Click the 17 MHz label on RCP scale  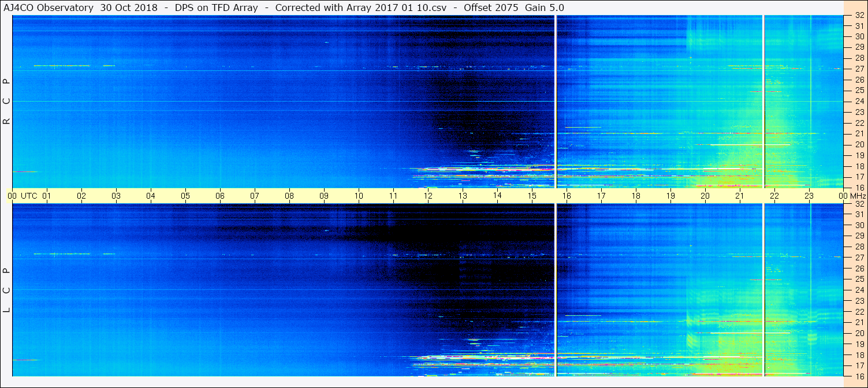click(859, 177)
